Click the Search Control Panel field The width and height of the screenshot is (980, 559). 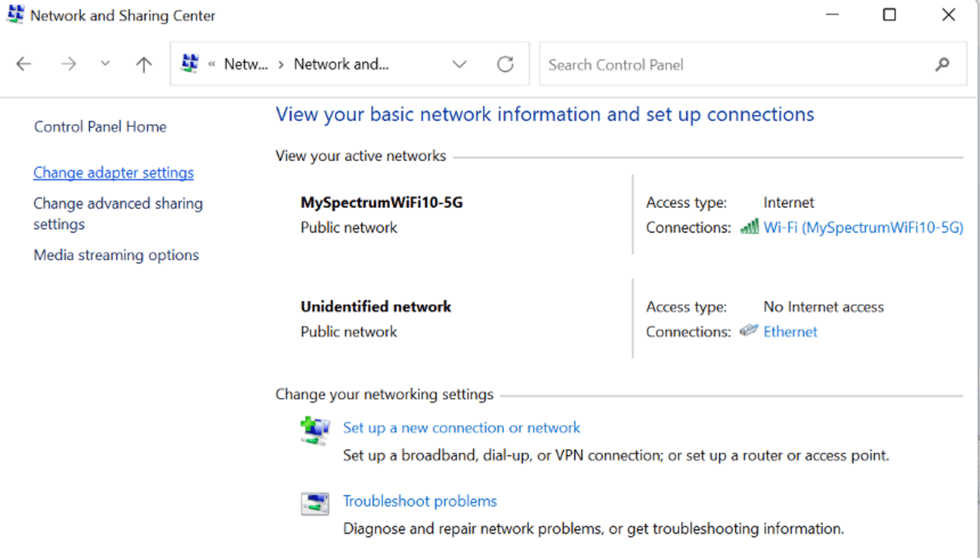[753, 64]
